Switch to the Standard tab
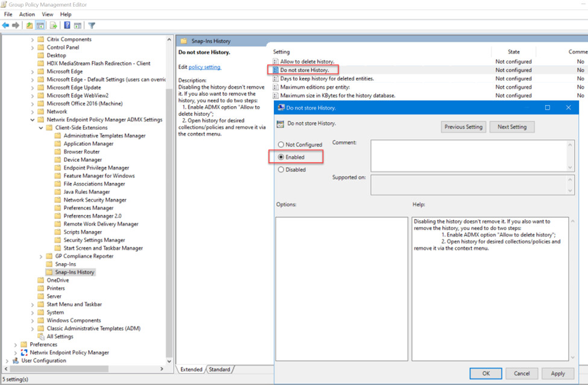The width and height of the screenshot is (588, 385). pyautogui.click(x=220, y=369)
